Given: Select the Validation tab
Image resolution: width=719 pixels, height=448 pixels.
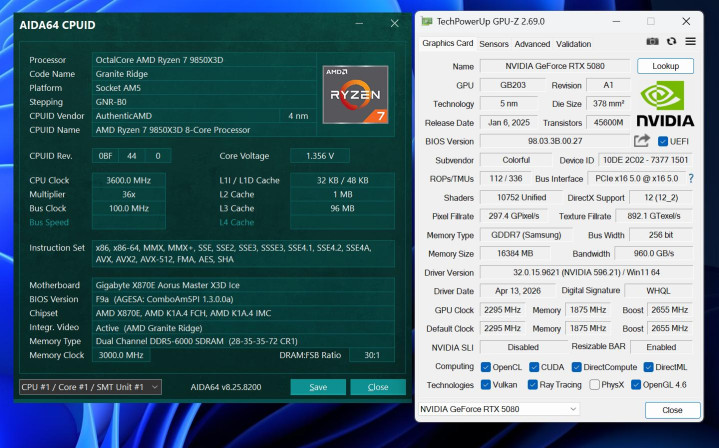Looking at the screenshot, I should (574, 44).
